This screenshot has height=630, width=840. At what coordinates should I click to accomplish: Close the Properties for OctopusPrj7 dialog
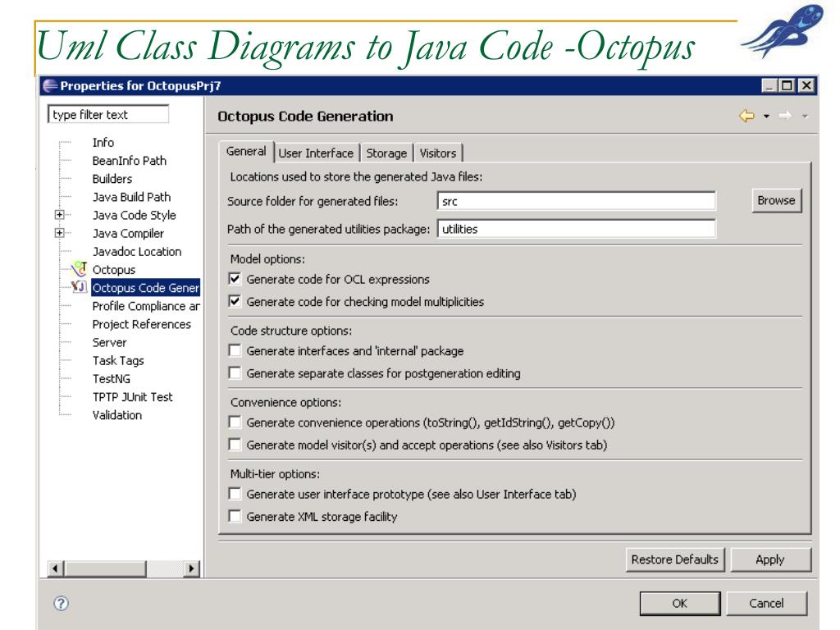(806, 85)
